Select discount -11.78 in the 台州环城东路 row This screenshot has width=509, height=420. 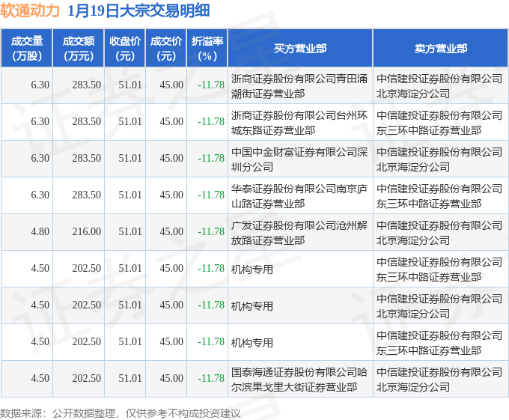coord(211,122)
